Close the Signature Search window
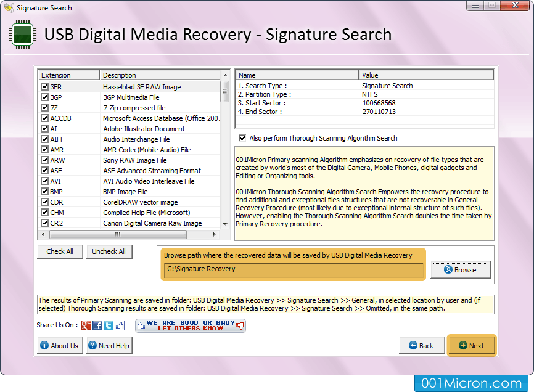The image size is (534, 392). click(516, 6)
